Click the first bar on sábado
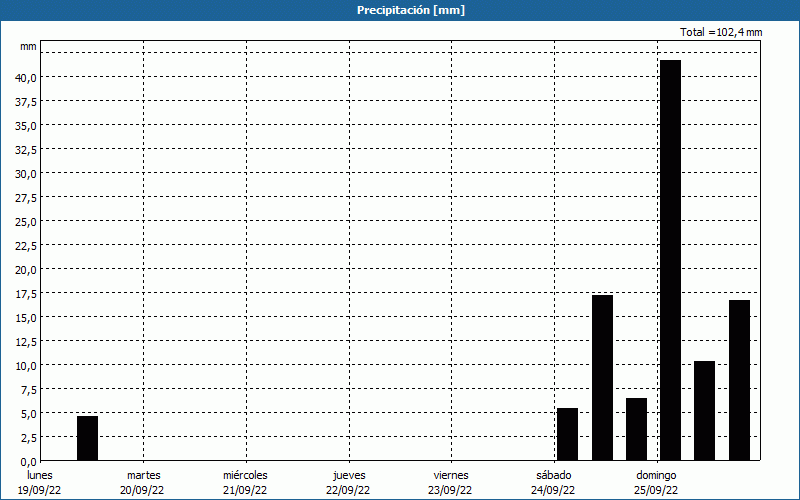800x500 pixels. click(567, 434)
